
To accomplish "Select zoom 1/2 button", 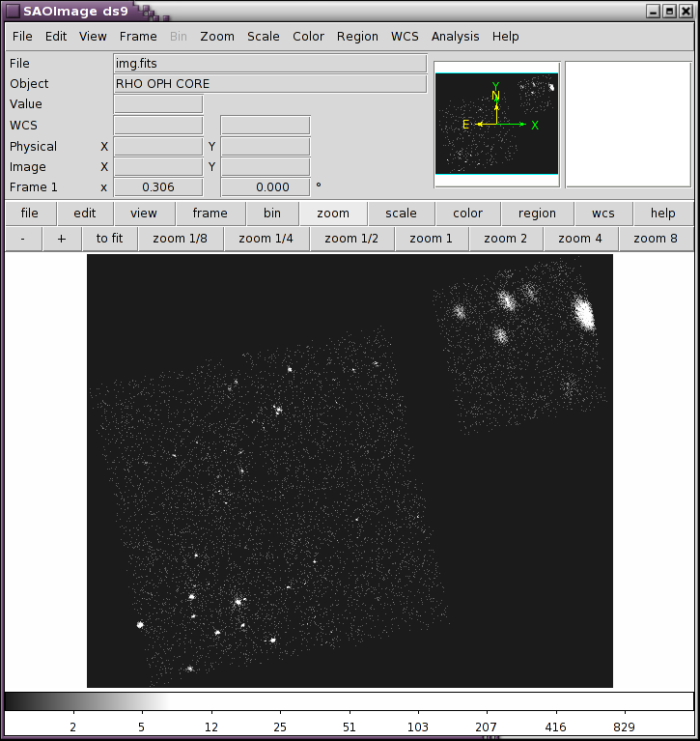I will [x=351, y=239].
